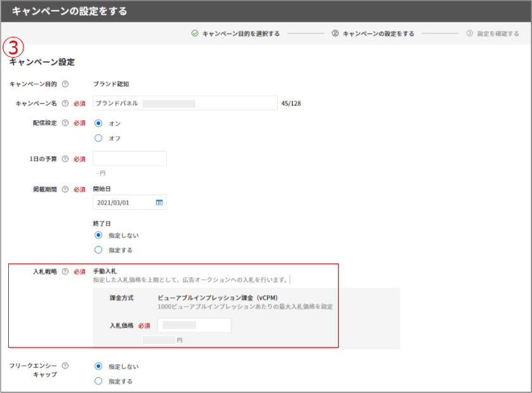The height and width of the screenshot is (393, 532).
Task: Select オン radio for 配信設定
Action: pos(98,123)
